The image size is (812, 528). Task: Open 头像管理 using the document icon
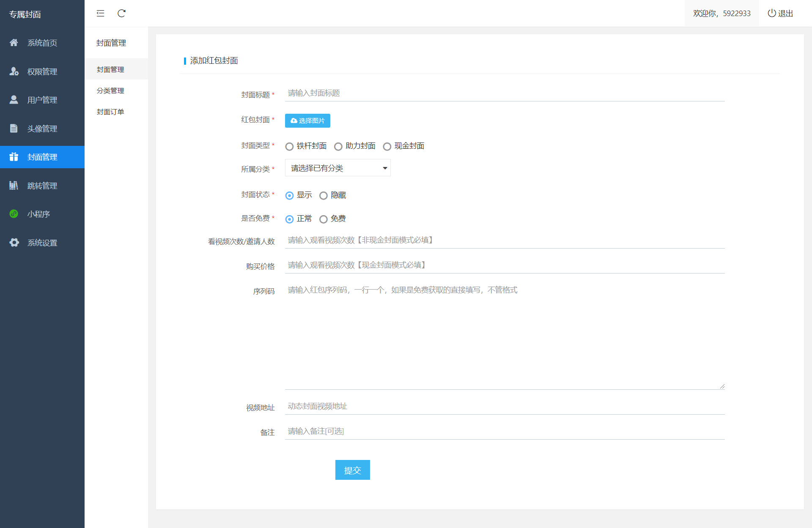tap(14, 129)
